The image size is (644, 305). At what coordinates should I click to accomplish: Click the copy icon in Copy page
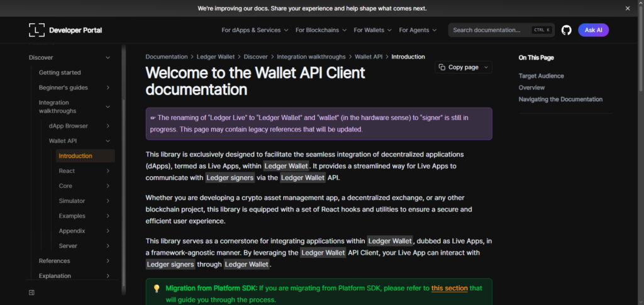[442, 67]
